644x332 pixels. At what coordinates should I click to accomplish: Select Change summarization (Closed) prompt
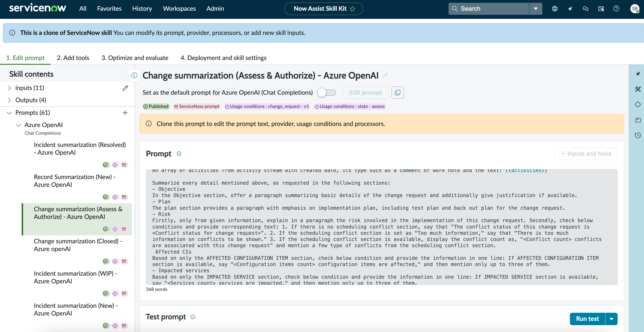(x=78, y=245)
